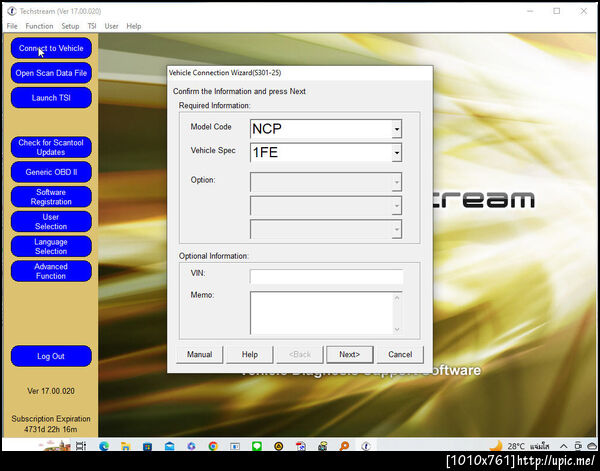Open the Setup menu

[x=70, y=26]
